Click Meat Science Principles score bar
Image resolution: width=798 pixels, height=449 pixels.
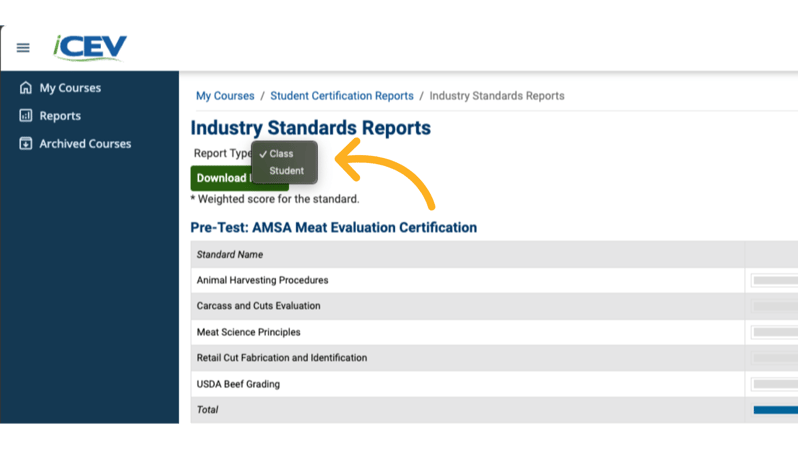pos(776,332)
